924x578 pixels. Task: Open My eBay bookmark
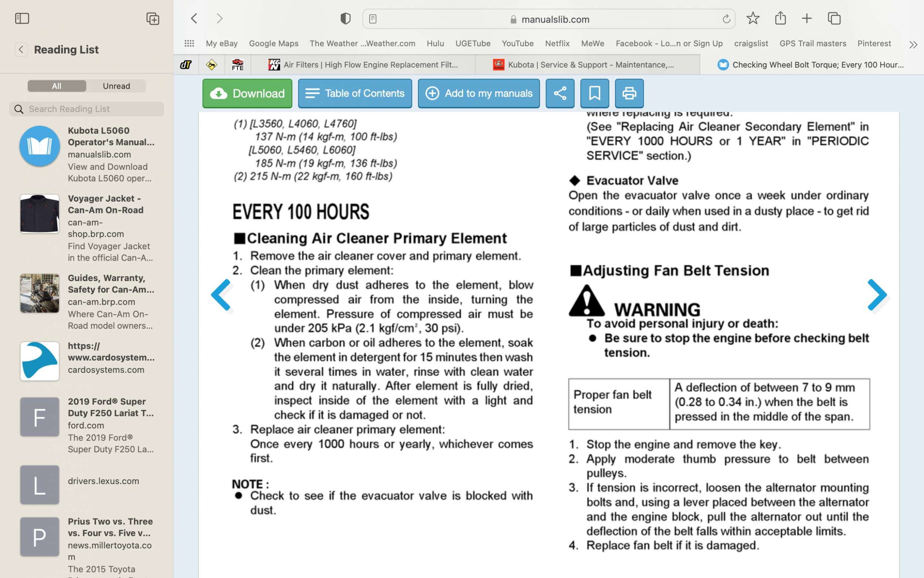point(221,44)
